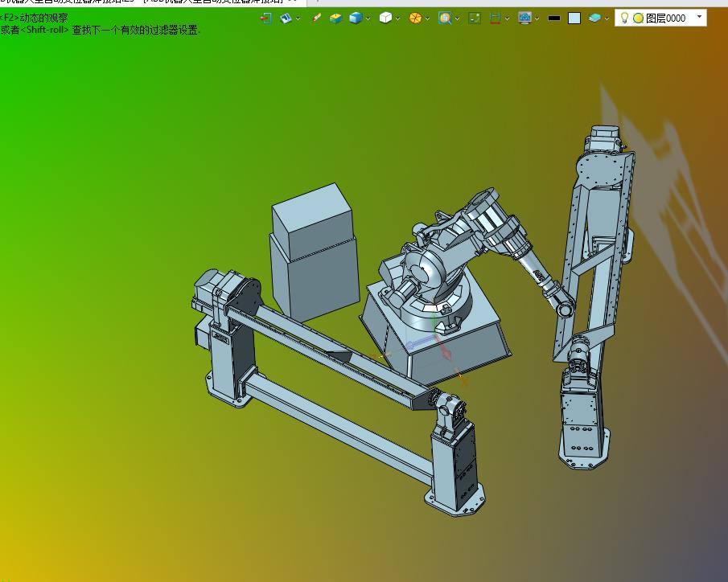The height and width of the screenshot is (582, 728).
Task: Pick the light blue face color swatch
Action: (x=574, y=18)
